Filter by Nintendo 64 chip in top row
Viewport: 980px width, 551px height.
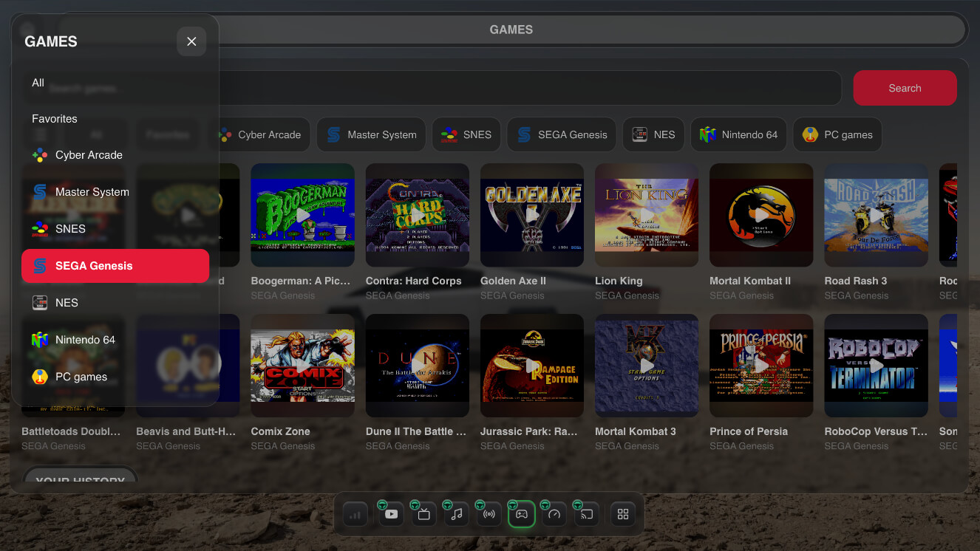(x=739, y=134)
